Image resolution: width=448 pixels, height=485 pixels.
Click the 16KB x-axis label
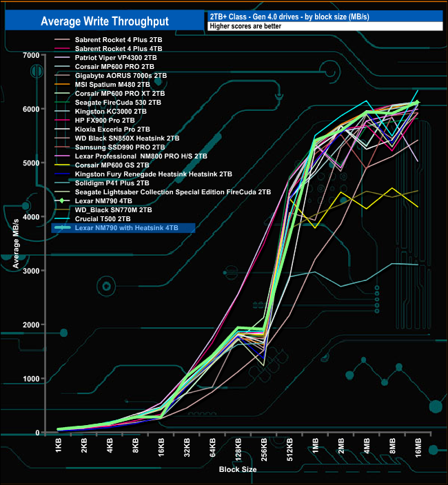pos(161,448)
